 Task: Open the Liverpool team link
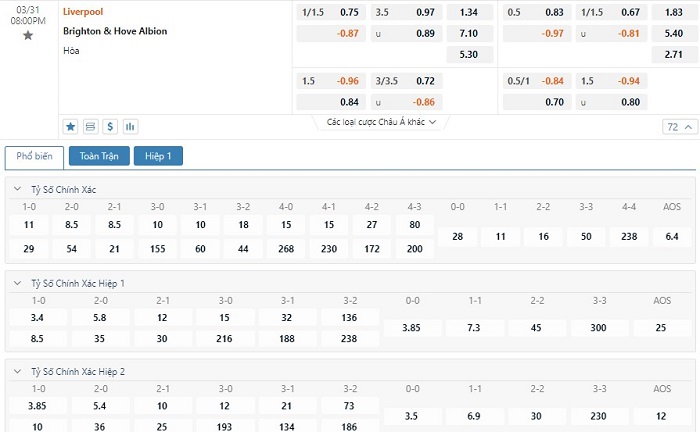pos(82,12)
